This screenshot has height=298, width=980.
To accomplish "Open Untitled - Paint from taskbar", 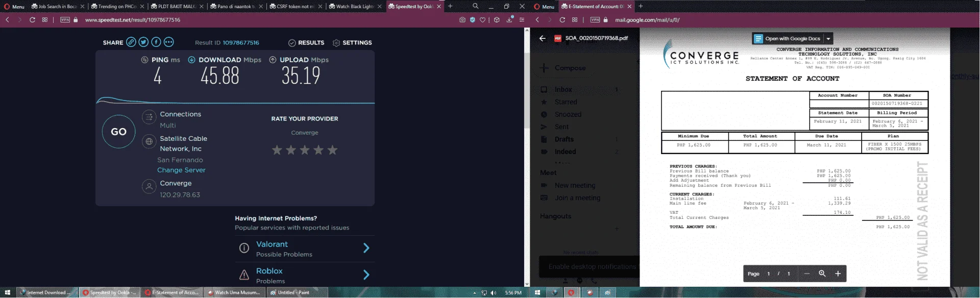I will point(297,292).
